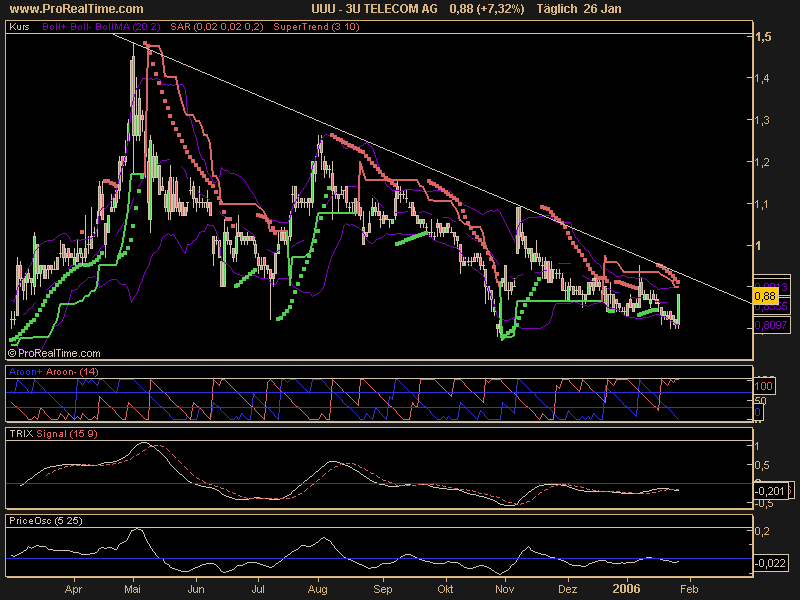Click the BollMA (20 2) indicator label
Screen dimensions: 800x600
tap(129, 27)
